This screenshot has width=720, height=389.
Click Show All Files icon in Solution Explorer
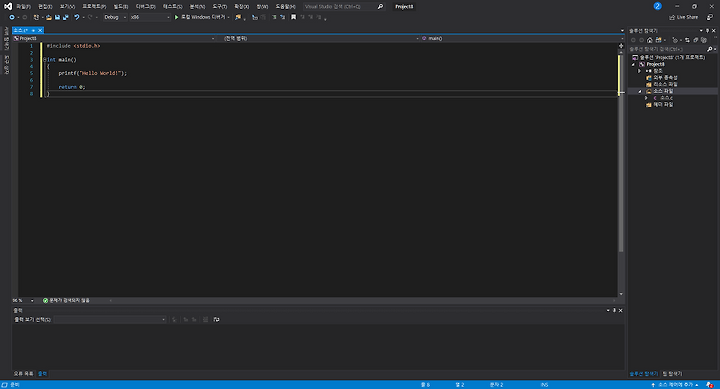click(x=704, y=40)
